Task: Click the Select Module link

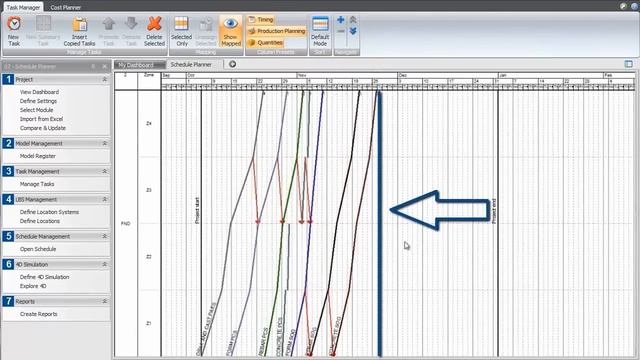Action: 36,110
